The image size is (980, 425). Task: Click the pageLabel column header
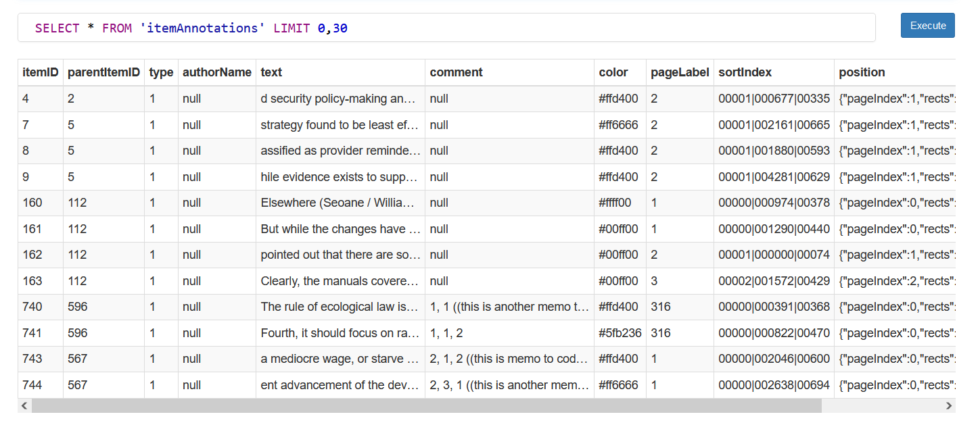point(679,72)
